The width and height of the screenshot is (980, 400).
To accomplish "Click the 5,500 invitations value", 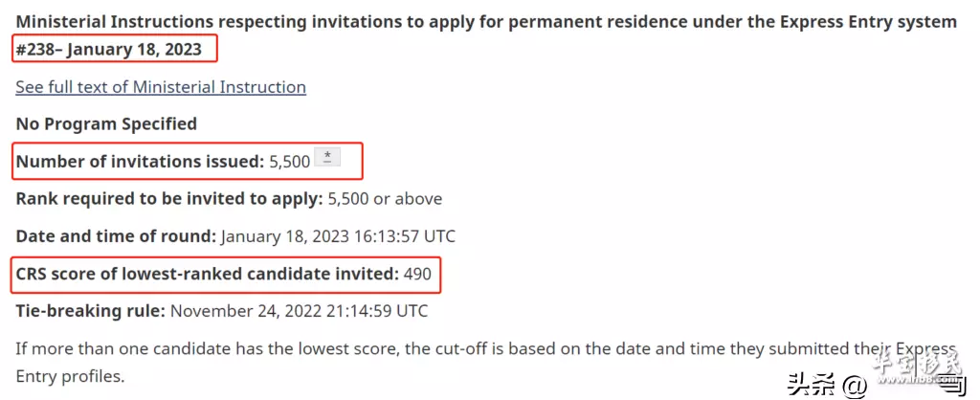I will point(289,162).
